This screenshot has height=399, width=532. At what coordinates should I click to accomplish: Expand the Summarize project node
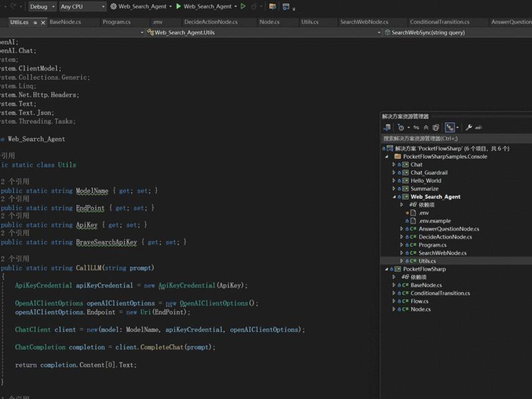394,189
